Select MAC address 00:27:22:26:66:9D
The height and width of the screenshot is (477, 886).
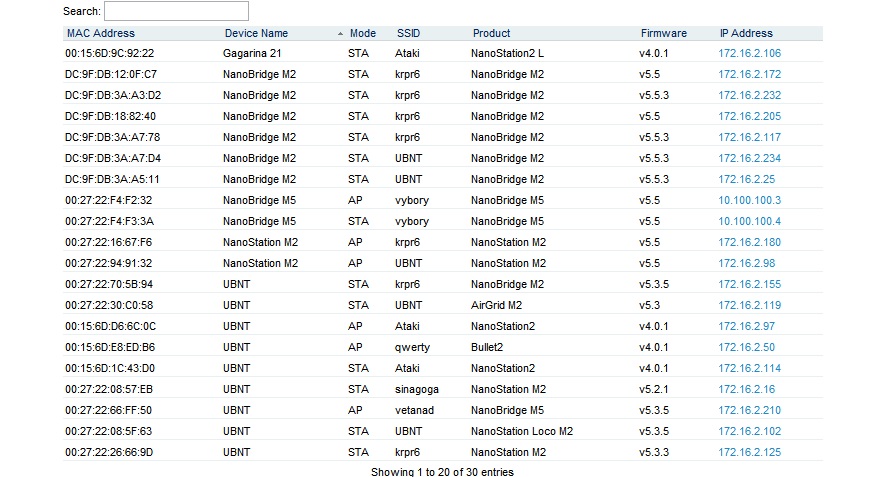(109, 452)
